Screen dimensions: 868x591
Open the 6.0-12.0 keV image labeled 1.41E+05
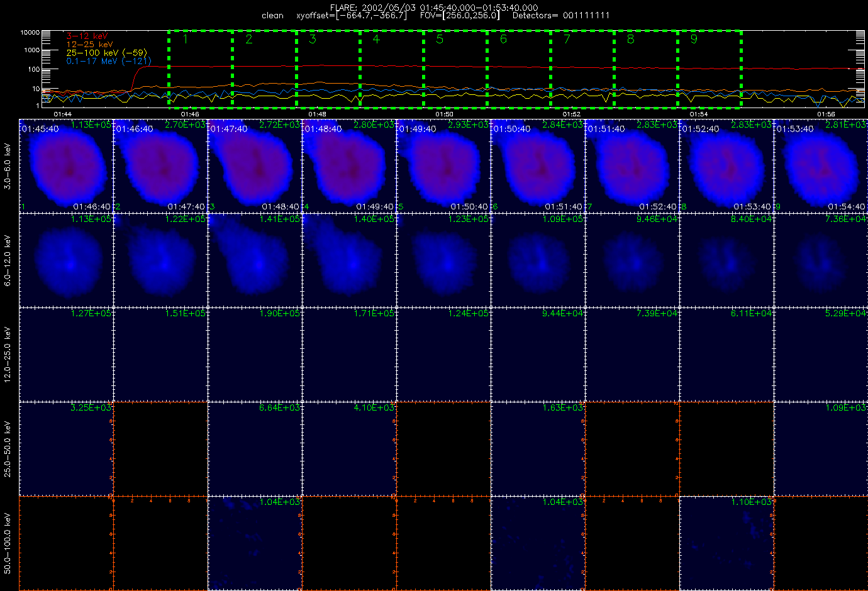(255, 260)
